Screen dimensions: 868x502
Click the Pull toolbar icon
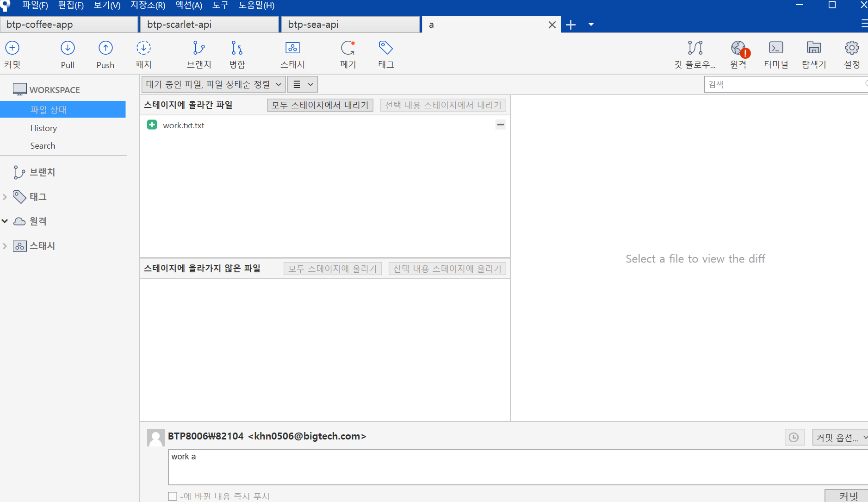point(68,54)
